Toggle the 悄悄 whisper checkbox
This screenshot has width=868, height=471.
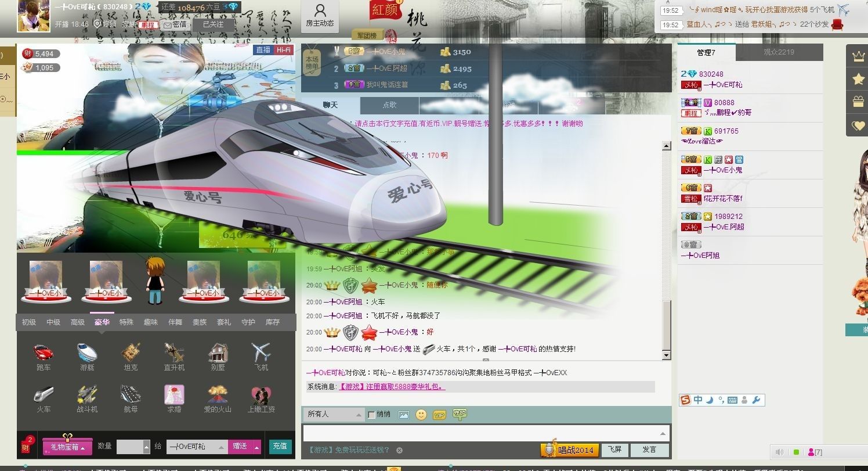372,415
